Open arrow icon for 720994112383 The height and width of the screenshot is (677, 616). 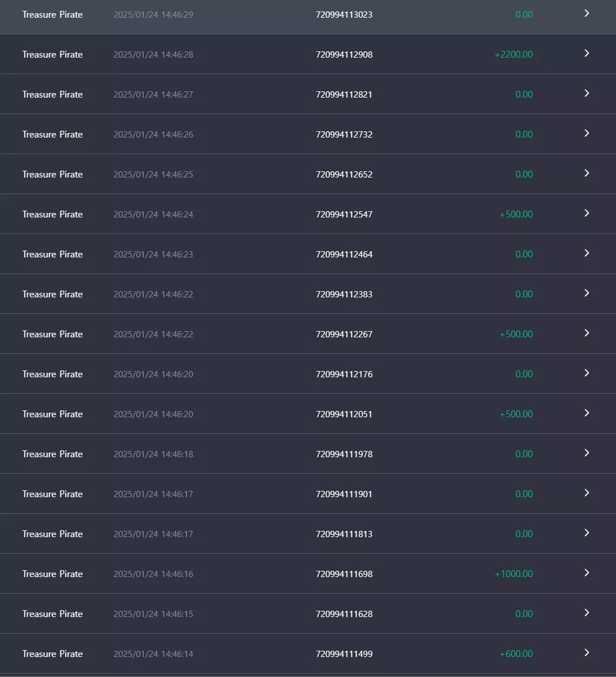tap(587, 293)
